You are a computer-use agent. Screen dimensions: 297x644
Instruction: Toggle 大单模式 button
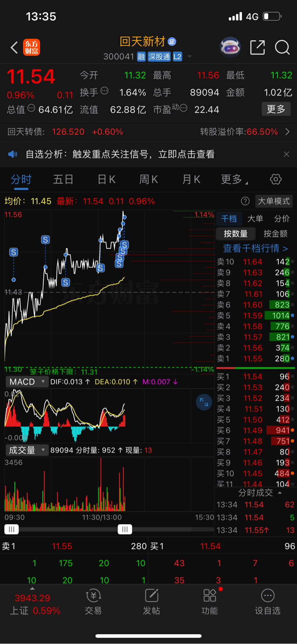[274, 201]
